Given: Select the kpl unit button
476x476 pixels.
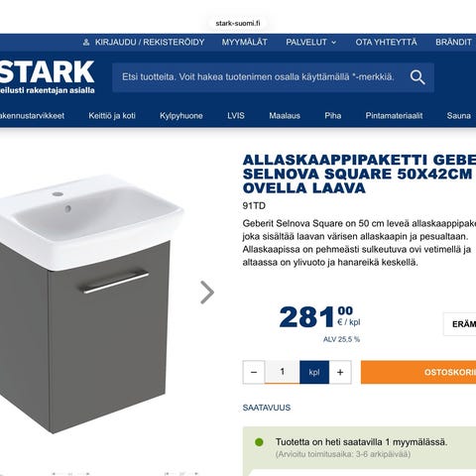Looking at the screenshot, I should [314, 372].
